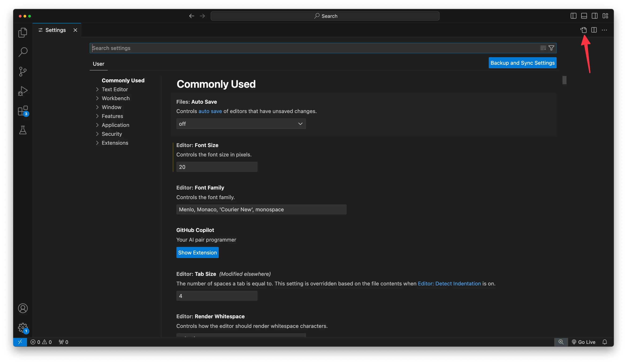The width and height of the screenshot is (627, 364).
Task: Toggle the bottom panel layout
Action: (584, 16)
